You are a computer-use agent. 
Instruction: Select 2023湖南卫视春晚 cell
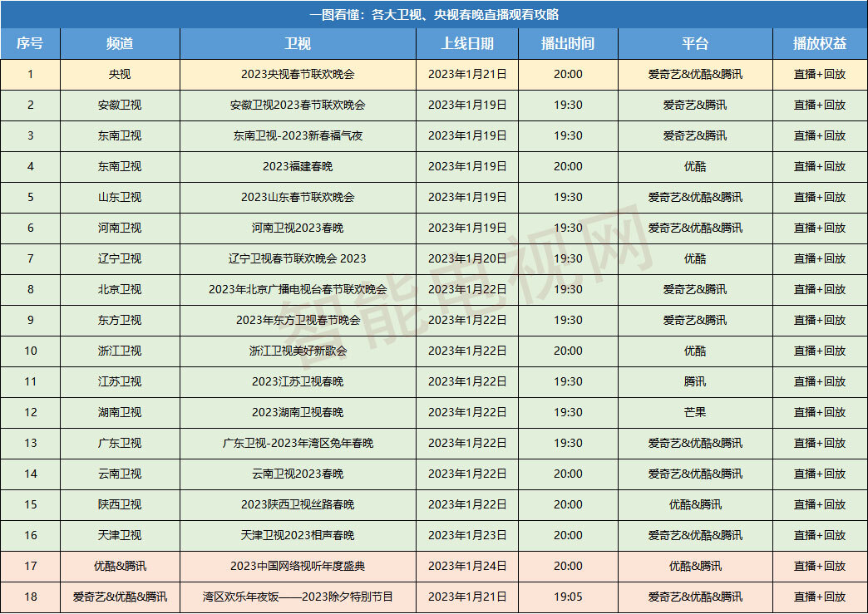pyautogui.click(x=298, y=412)
